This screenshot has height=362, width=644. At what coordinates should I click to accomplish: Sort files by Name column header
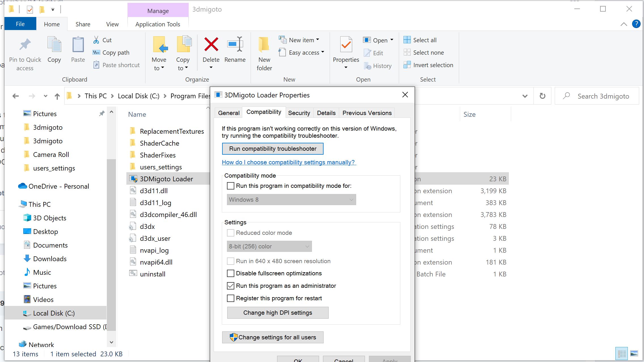137,114
